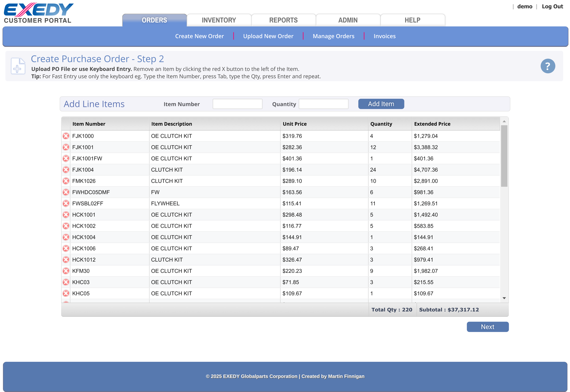
Task: Delete HCK1002 line item
Action: (66, 226)
